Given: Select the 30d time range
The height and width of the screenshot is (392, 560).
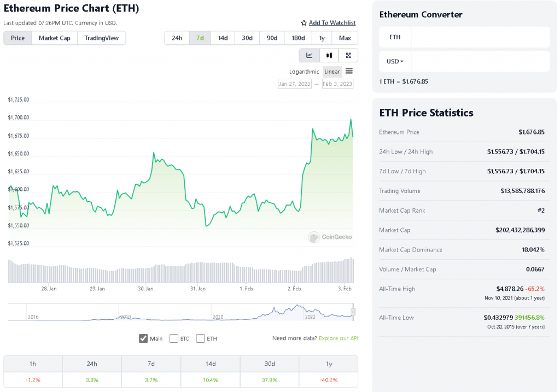Looking at the screenshot, I should [247, 38].
